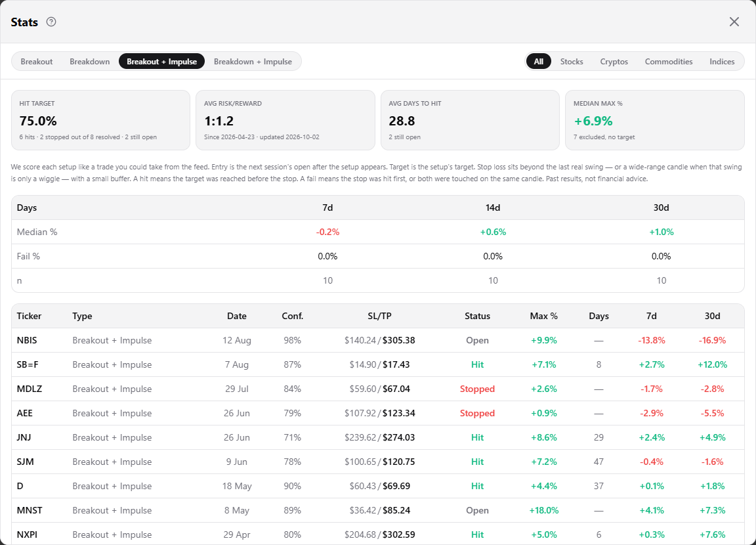Open the AEE ticker row
Image resolution: width=756 pixels, height=545 pixels.
377,413
